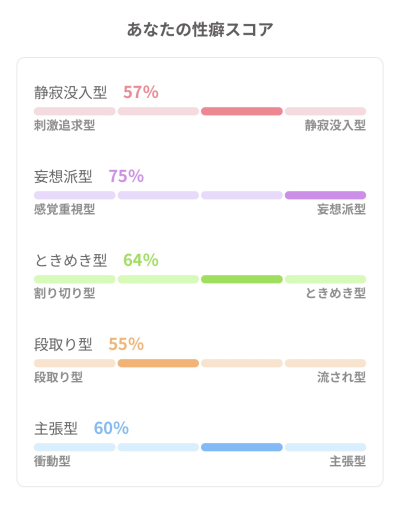Click the 流され型 label
The image size is (400, 508).
(x=341, y=377)
